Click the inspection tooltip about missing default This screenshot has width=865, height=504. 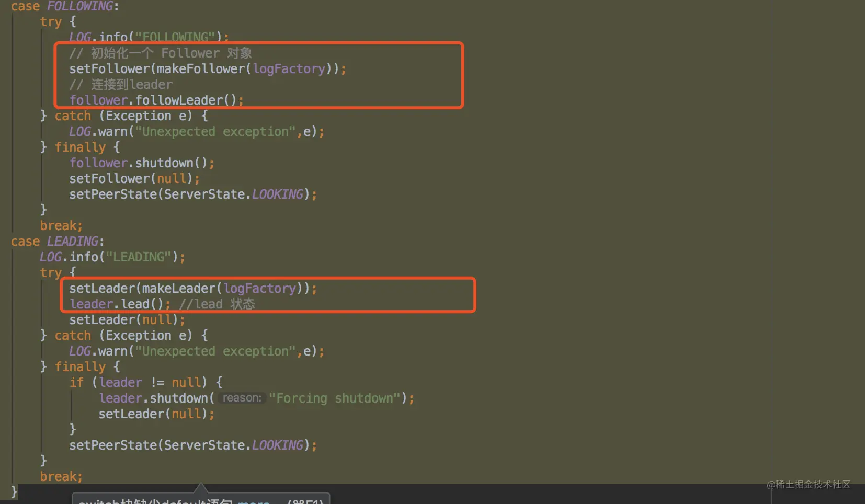pos(201,499)
